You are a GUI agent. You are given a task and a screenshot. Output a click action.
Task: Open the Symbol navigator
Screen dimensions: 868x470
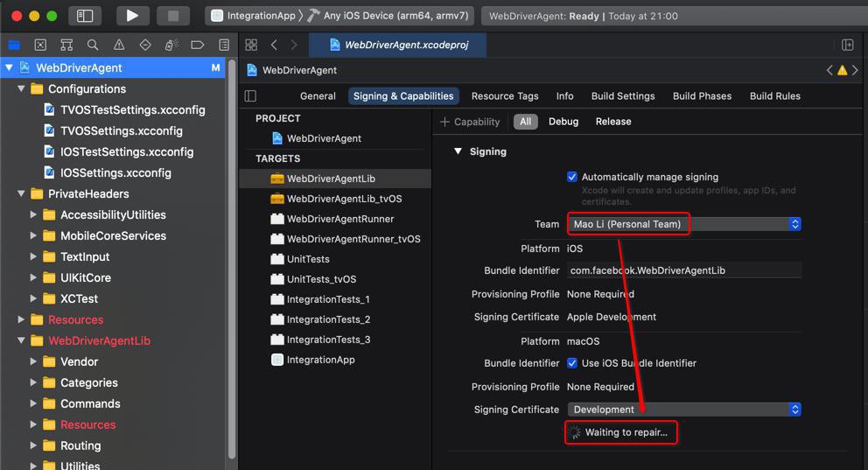(66, 45)
